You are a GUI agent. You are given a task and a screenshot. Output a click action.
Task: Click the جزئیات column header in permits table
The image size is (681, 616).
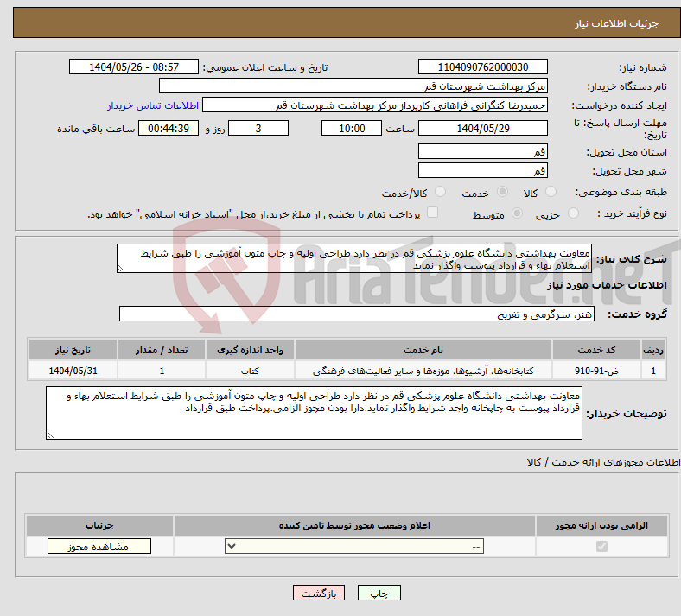[x=99, y=525]
